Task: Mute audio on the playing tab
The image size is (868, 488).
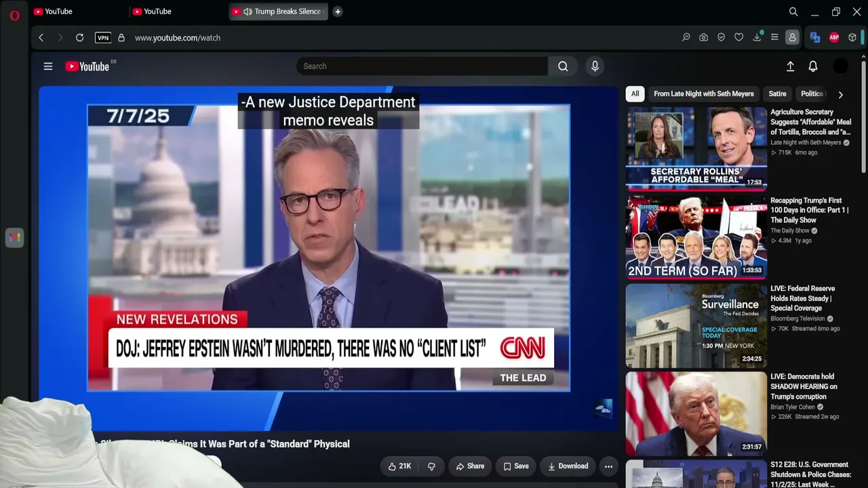Action: [x=248, y=12]
